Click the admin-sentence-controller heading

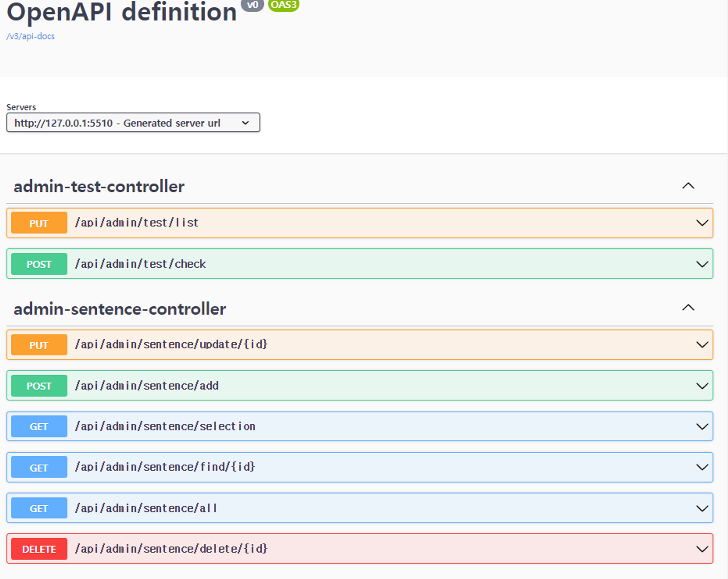[x=120, y=309]
